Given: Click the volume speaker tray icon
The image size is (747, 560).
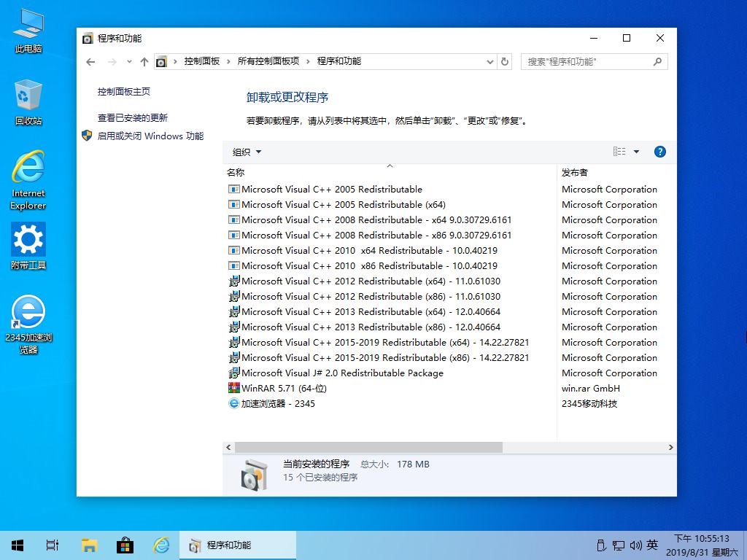Looking at the screenshot, I should pyautogui.click(x=636, y=545).
